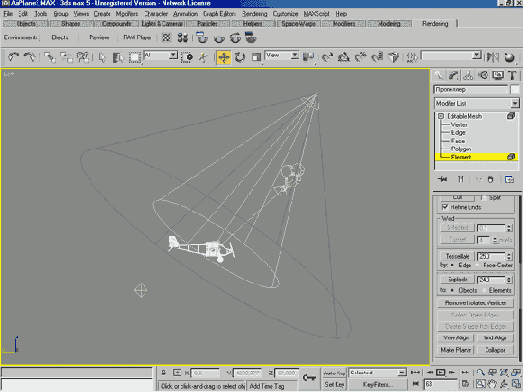
Task: Click the Mirror selected objects icon
Action: tap(493, 57)
